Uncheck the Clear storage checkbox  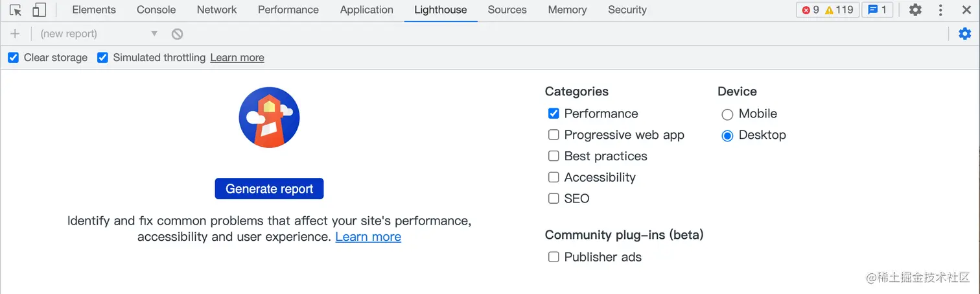[x=13, y=58]
